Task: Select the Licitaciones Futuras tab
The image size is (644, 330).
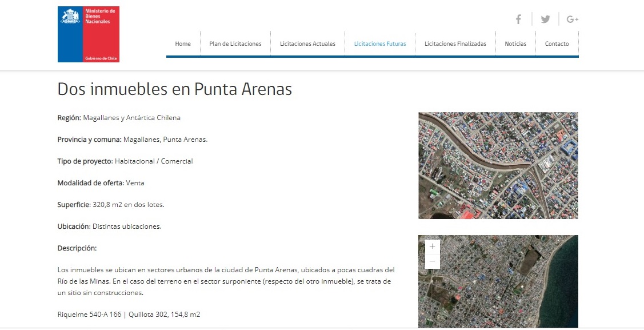Action: [x=380, y=43]
